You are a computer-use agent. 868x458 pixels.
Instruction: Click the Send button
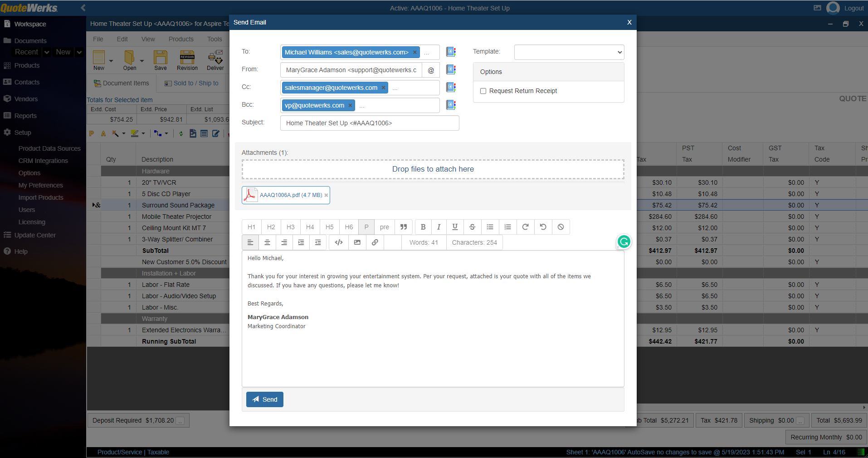point(265,399)
